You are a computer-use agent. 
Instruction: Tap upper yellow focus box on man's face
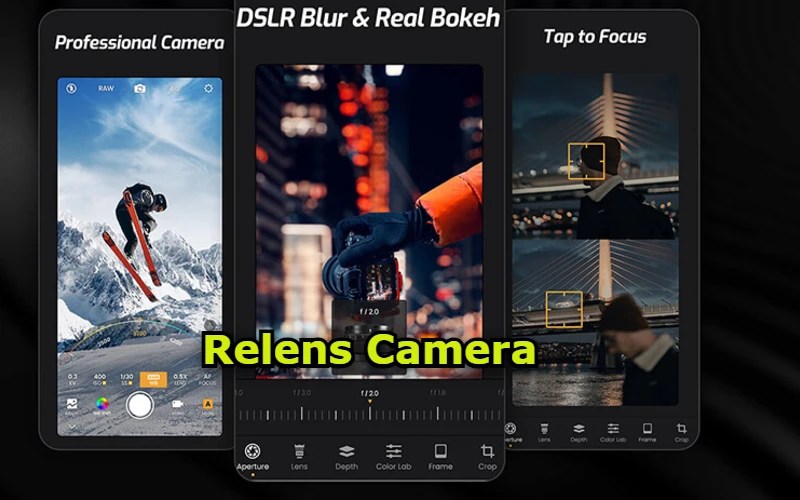586,161
